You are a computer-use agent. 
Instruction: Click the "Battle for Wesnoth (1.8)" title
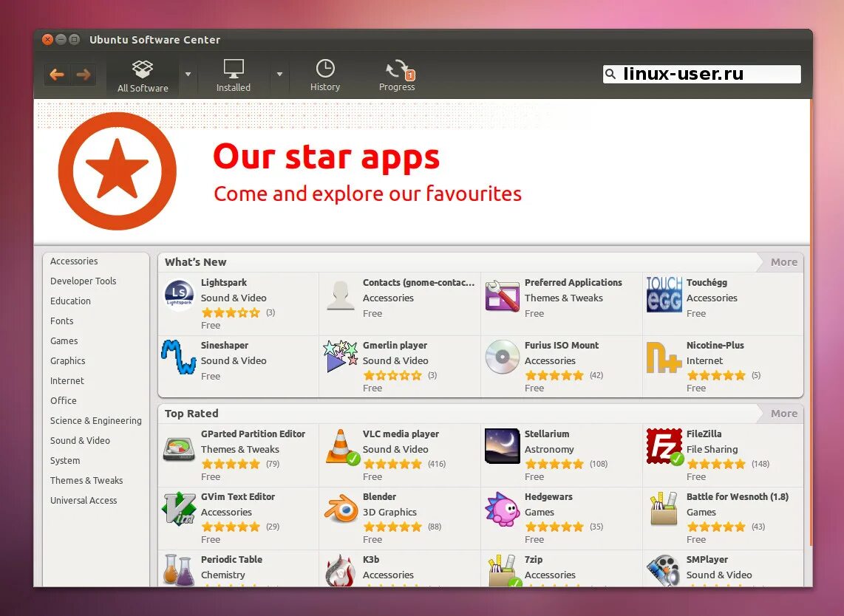tap(738, 496)
